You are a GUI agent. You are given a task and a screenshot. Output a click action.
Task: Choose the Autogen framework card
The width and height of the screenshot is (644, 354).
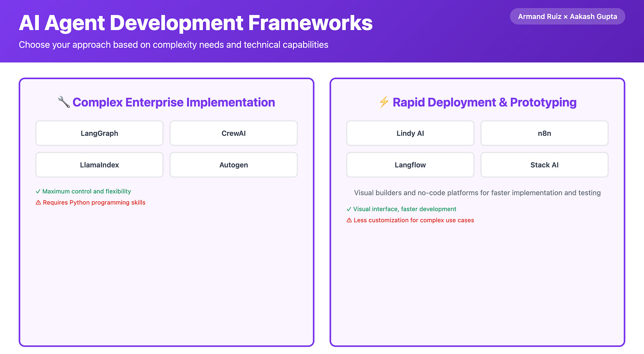(x=234, y=165)
